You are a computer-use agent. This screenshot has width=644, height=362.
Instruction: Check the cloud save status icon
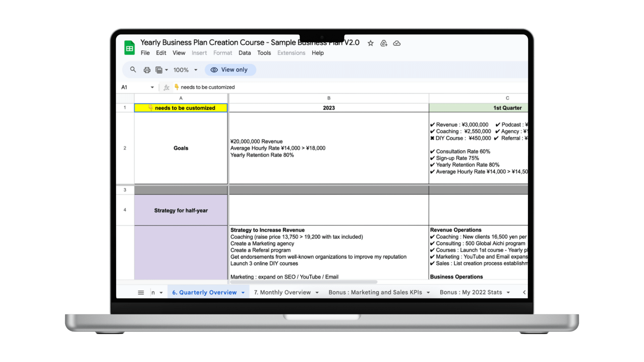397,43
